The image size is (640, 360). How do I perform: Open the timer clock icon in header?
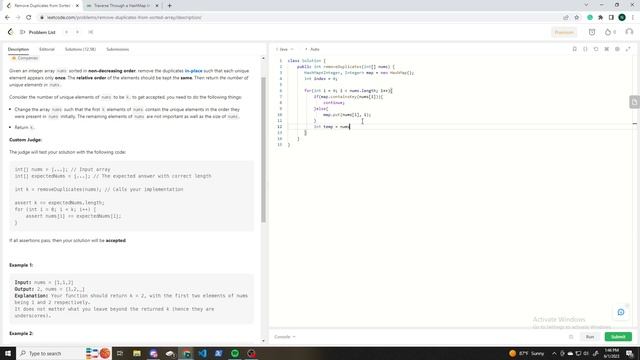click(x=592, y=32)
